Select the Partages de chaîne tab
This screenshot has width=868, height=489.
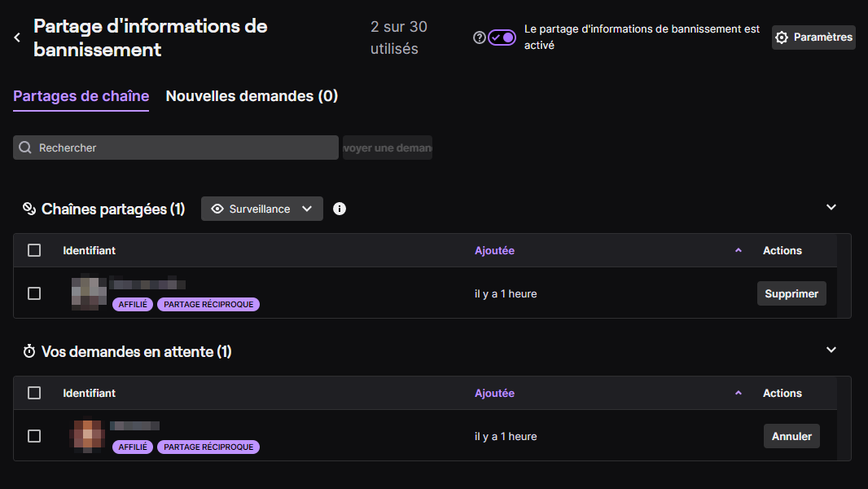[x=81, y=96]
